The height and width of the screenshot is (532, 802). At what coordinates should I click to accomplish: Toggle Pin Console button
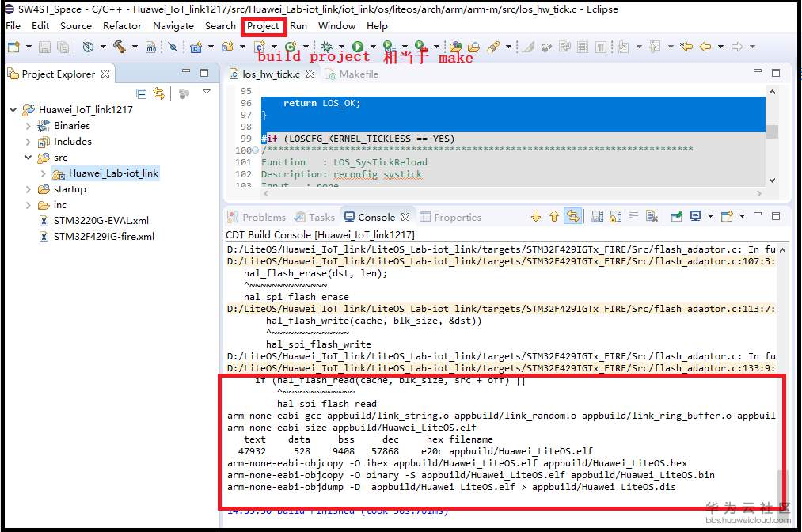click(x=677, y=216)
